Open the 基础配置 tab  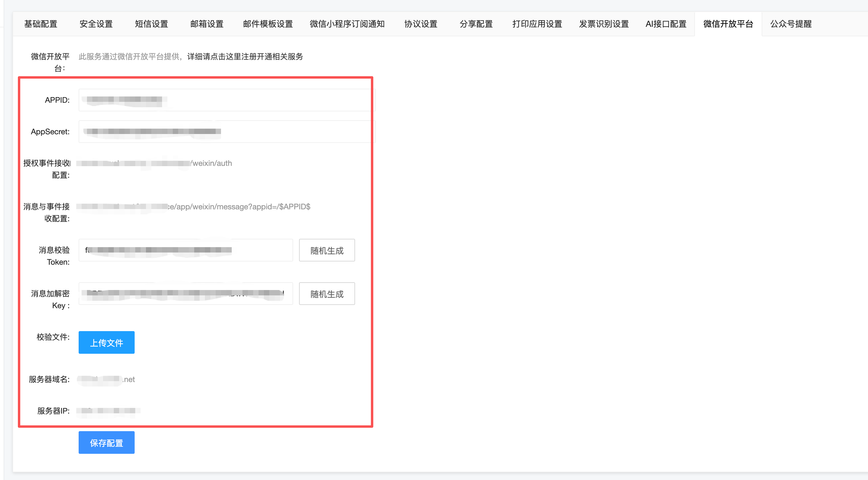point(41,24)
